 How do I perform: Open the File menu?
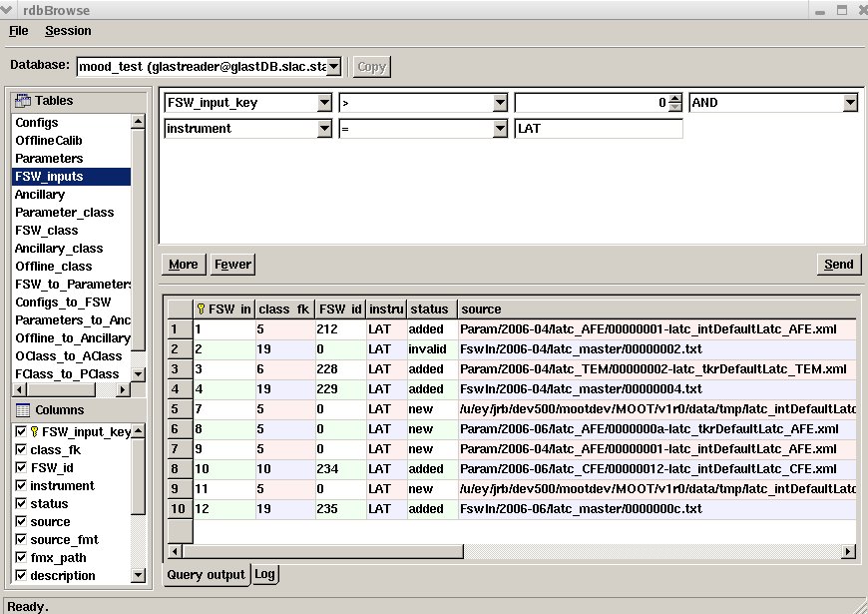click(19, 31)
